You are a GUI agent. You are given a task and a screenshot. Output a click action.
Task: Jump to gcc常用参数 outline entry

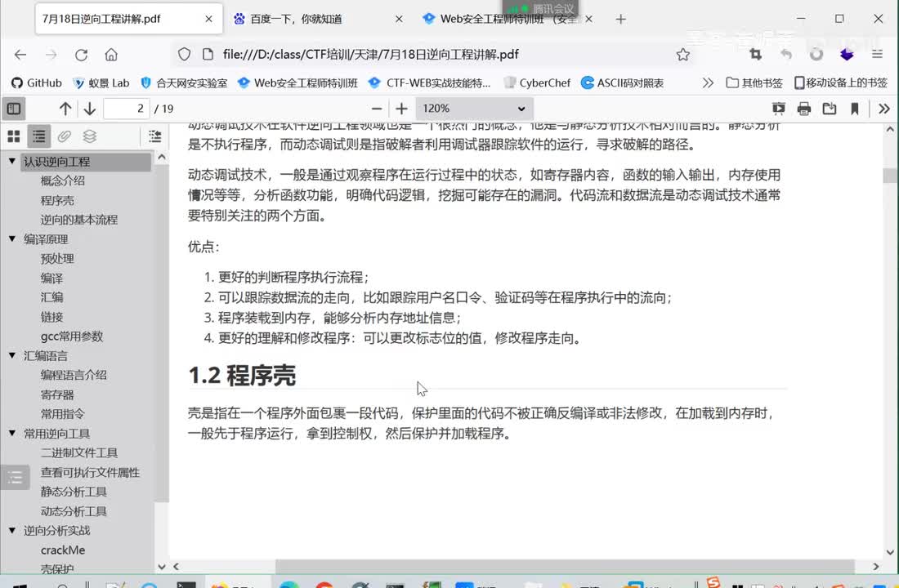pos(72,336)
